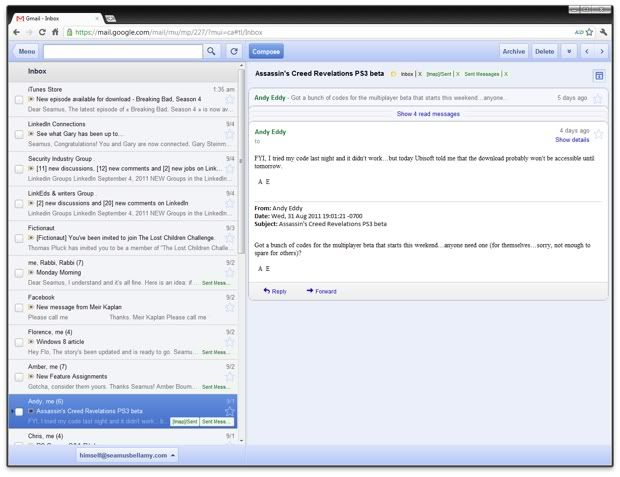
Task: Click the Forward link
Action: (321, 291)
